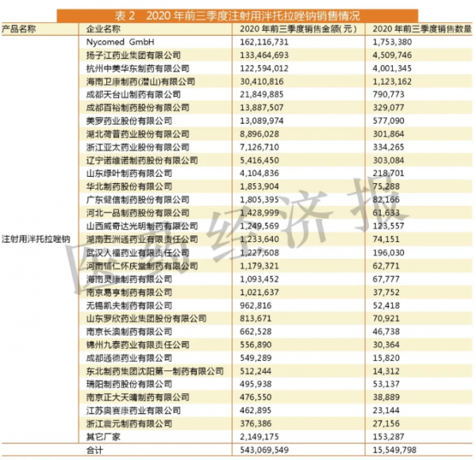Select the '产品名称' column header

pos(20,28)
